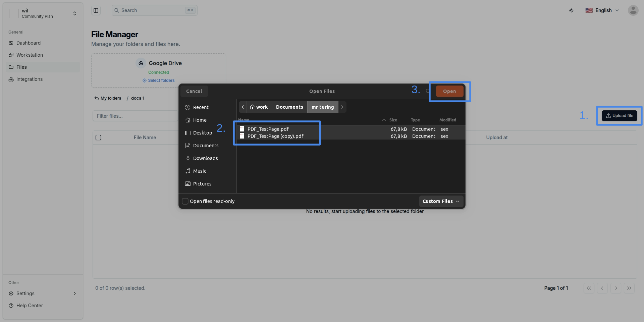Check the select-all checkbox in the file table

(x=98, y=138)
